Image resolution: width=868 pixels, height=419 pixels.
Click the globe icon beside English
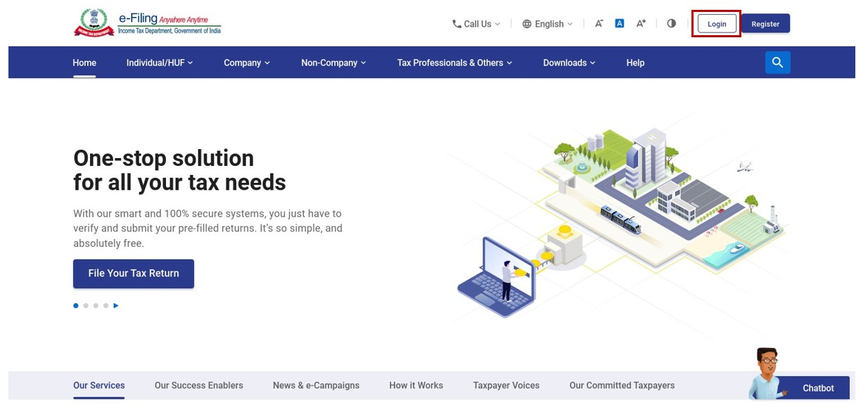click(x=527, y=23)
